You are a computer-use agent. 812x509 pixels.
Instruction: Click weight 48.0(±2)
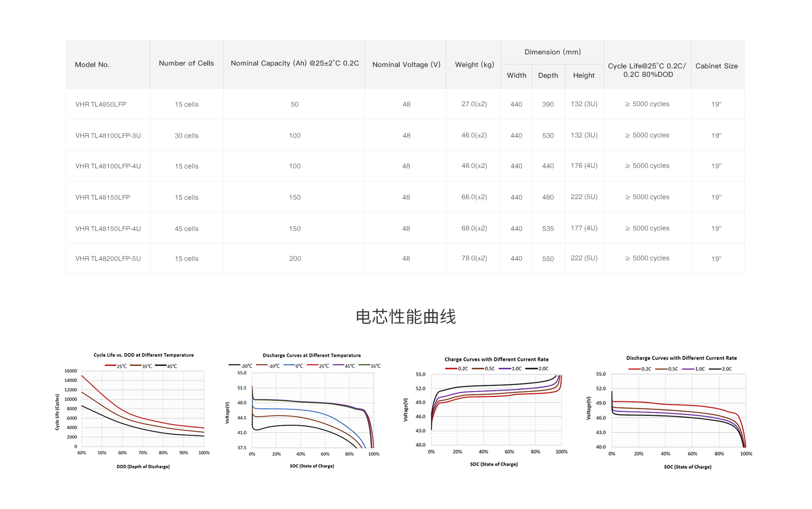tap(474, 165)
